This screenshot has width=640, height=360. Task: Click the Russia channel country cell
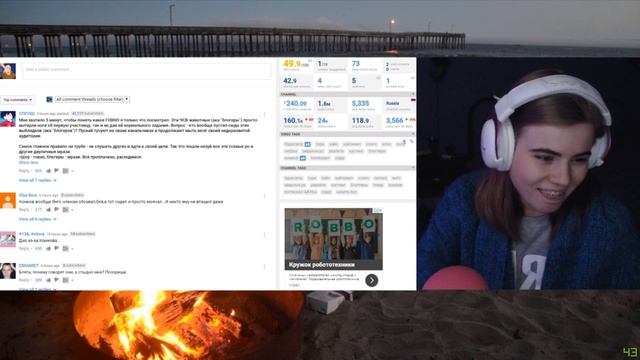(399, 105)
